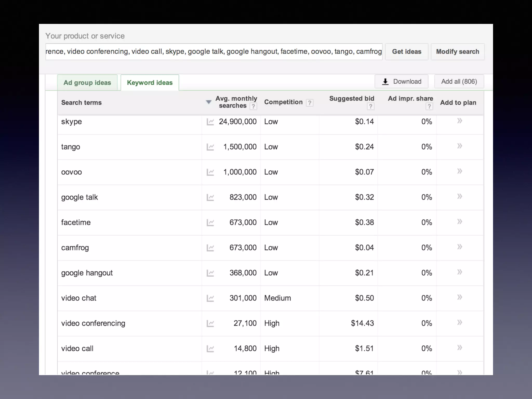Click help icon next to Competition
Viewport: 532px width, 399px height.
pos(309,103)
